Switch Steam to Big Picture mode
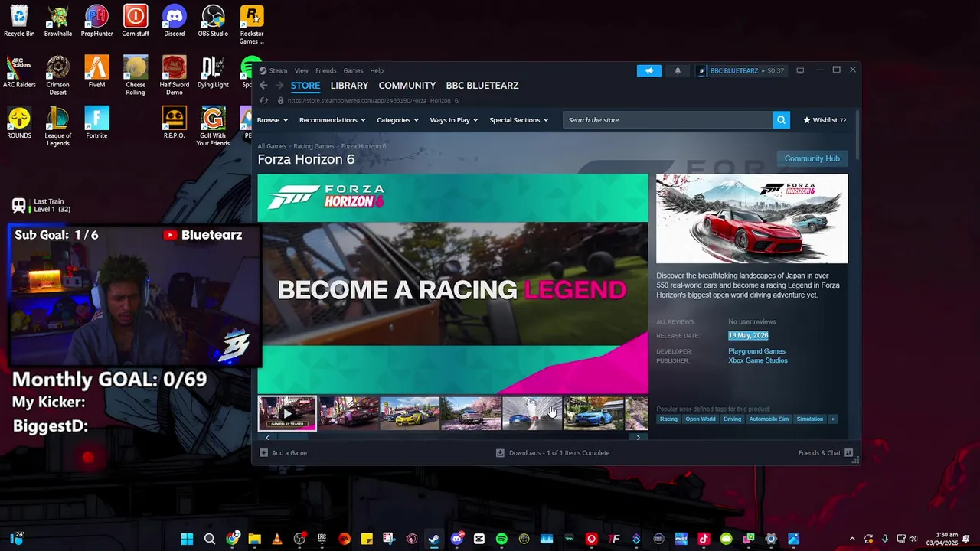 (800, 70)
